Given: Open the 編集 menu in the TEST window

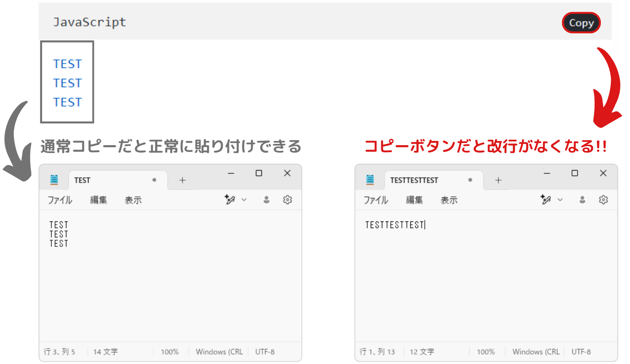Looking at the screenshot, I should coord(98,200).
